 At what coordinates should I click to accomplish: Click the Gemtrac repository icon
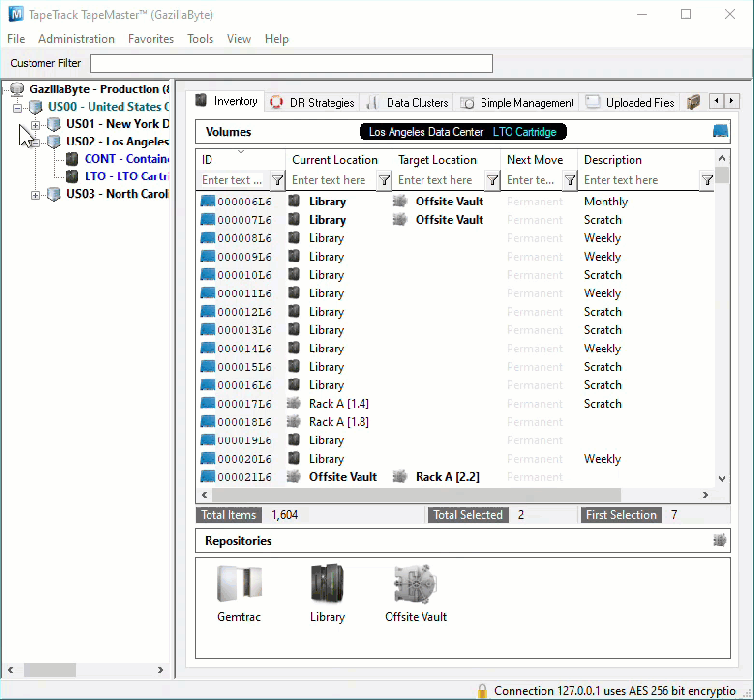point(239,584)
